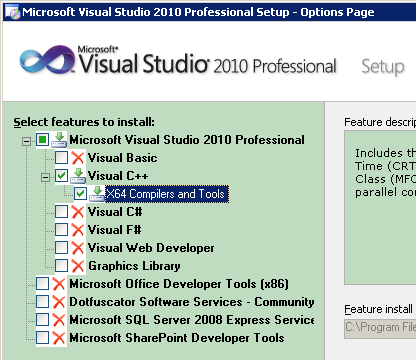Click red X icon beside Visual C#
This screenshot has width=416, height=360.
(78, 212)
